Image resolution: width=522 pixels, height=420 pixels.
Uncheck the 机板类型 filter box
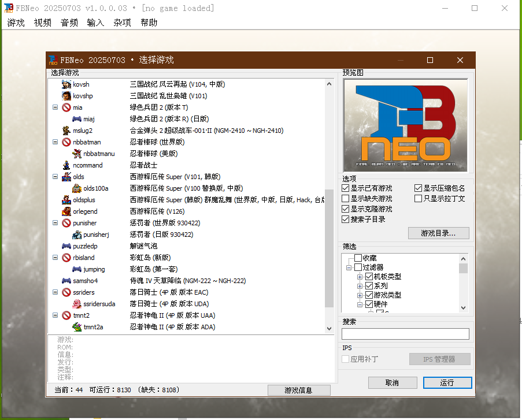point(369,277)
